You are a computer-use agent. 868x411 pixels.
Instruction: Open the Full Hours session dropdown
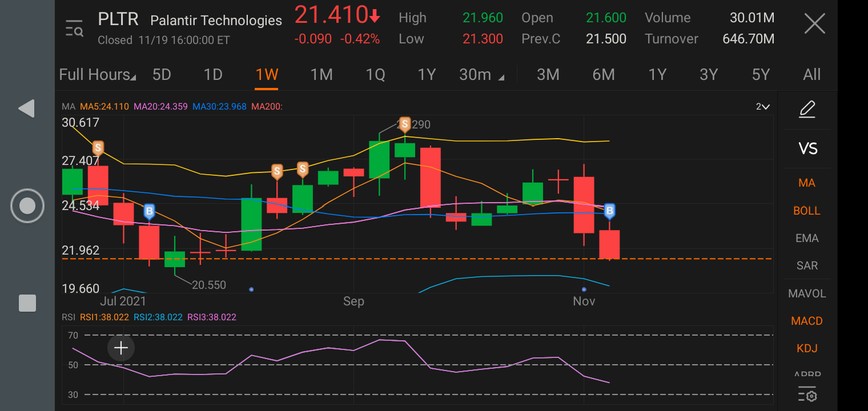[x=98, y=75]
